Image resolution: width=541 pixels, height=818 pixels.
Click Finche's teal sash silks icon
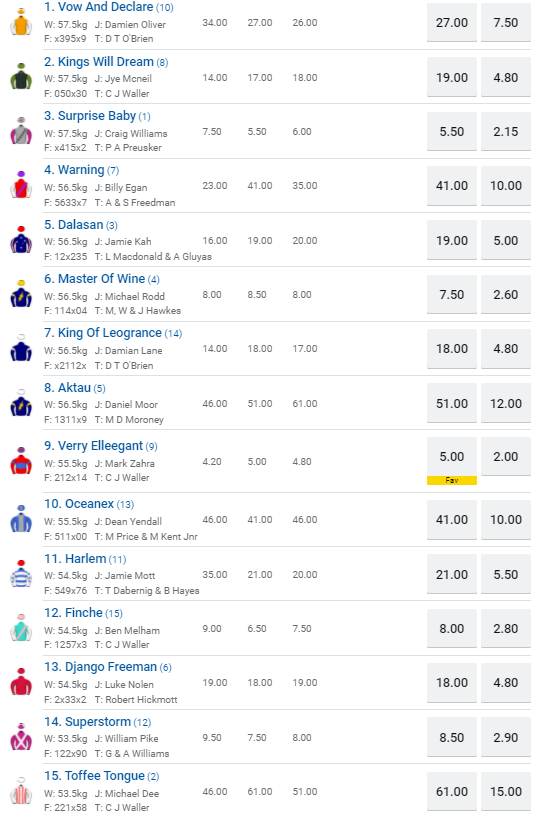(x=21, y=628)
